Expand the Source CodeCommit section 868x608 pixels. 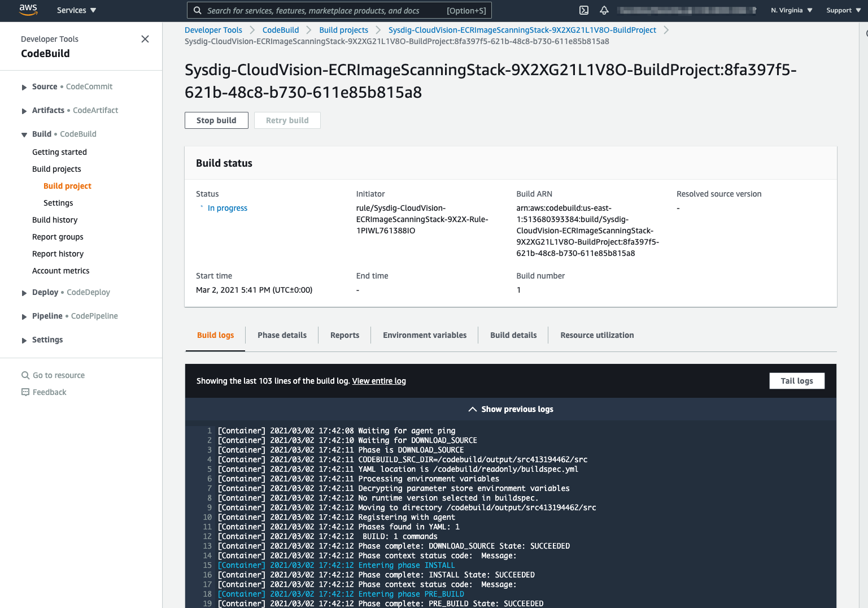tap(24, 87)
